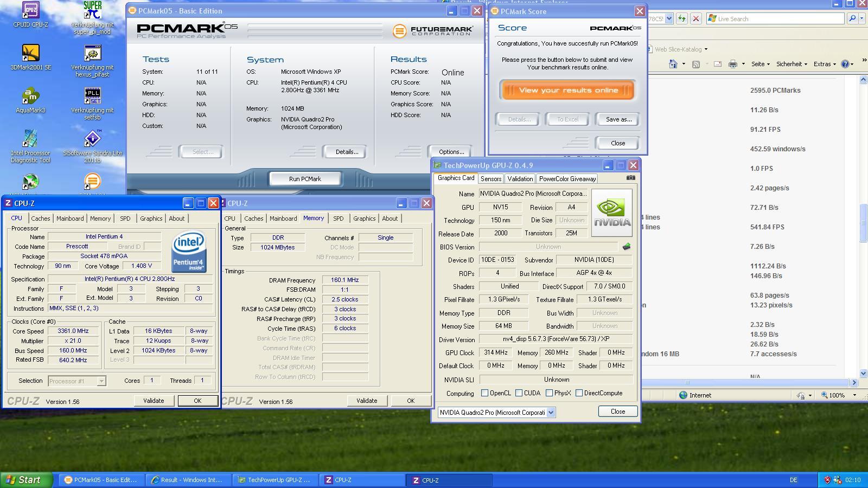Click the GPU-Z BIOS save chip icon

click(x=627, y=247)
